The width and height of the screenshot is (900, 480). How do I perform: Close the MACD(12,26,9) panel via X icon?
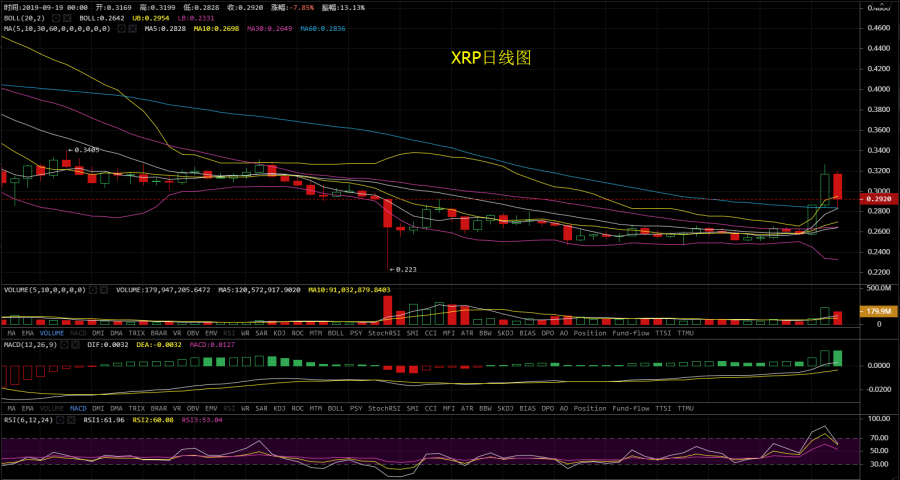coord(76,344)
